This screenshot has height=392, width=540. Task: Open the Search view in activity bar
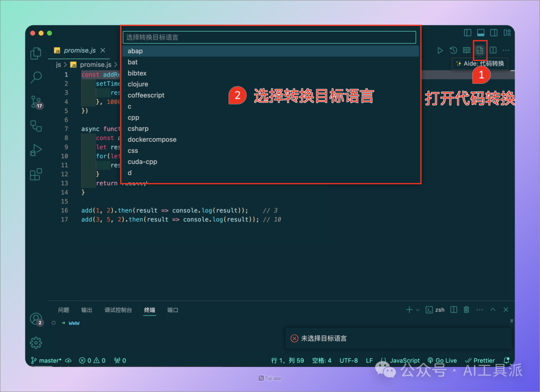click(x=36, y=77)
